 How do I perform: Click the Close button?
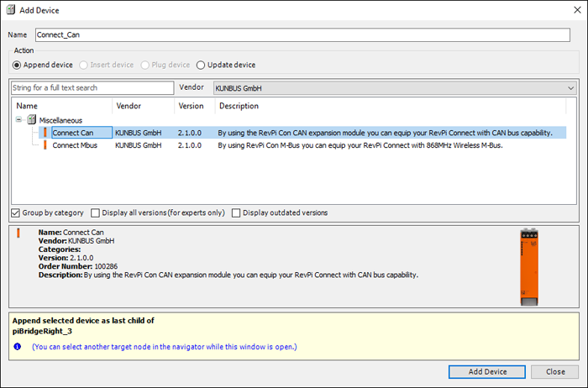point(555,372)
